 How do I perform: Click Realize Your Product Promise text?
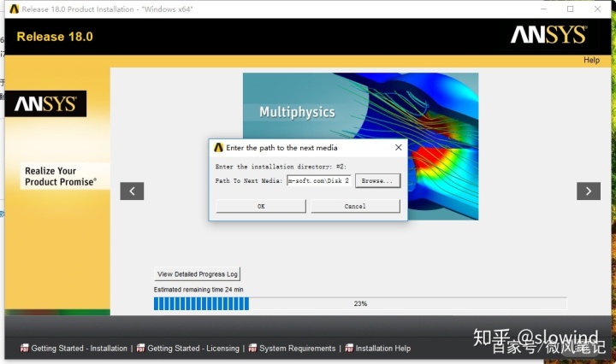tap(61, 176)
